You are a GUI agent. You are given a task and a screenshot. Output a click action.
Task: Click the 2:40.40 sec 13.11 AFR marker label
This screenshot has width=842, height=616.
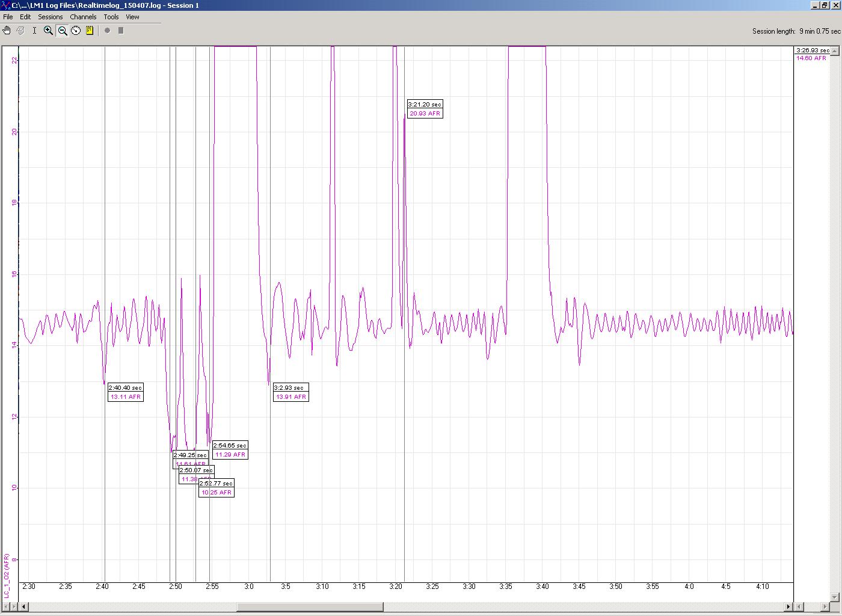click(126, 392)
